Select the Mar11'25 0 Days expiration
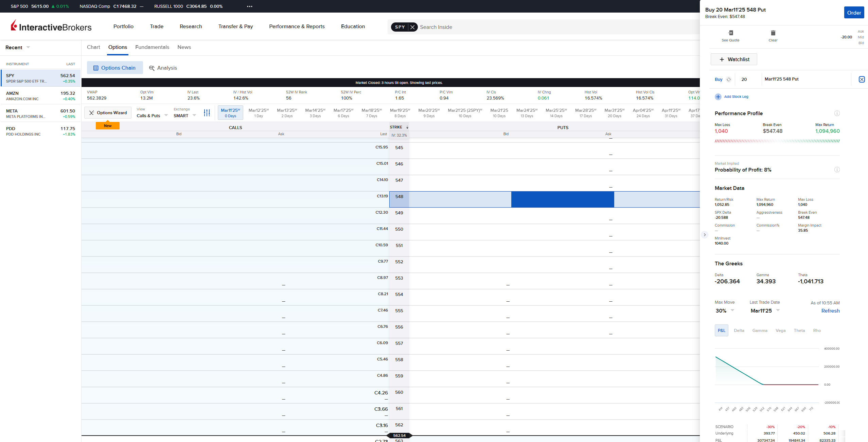This screenshot has height=442, width=868. click(x=230, y=113)
